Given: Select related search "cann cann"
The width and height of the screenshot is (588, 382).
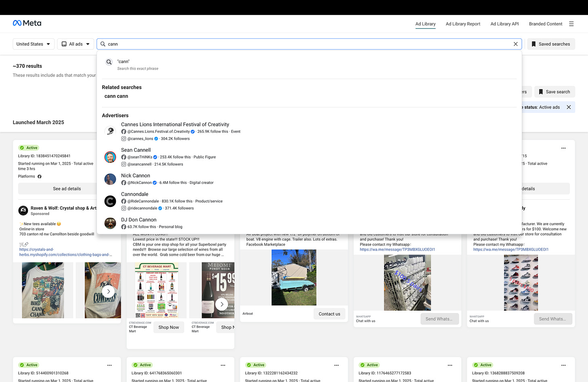Looking at the screenshot, I should point(116,96).
